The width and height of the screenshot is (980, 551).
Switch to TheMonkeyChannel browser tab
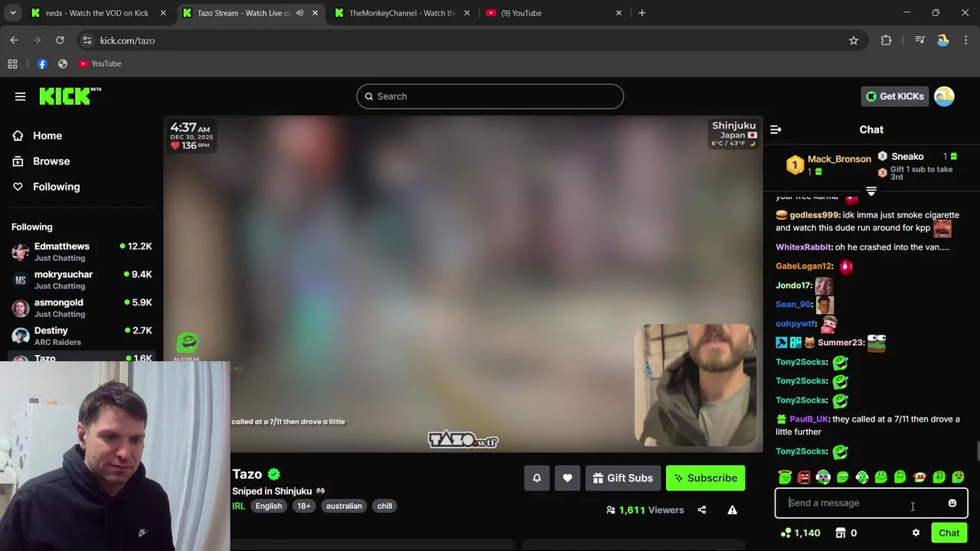[403, 13]
